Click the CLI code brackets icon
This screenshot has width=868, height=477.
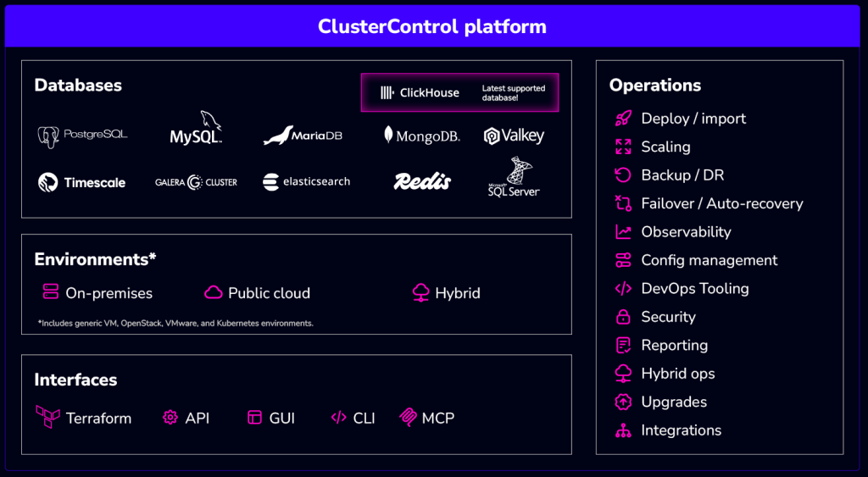338,417
